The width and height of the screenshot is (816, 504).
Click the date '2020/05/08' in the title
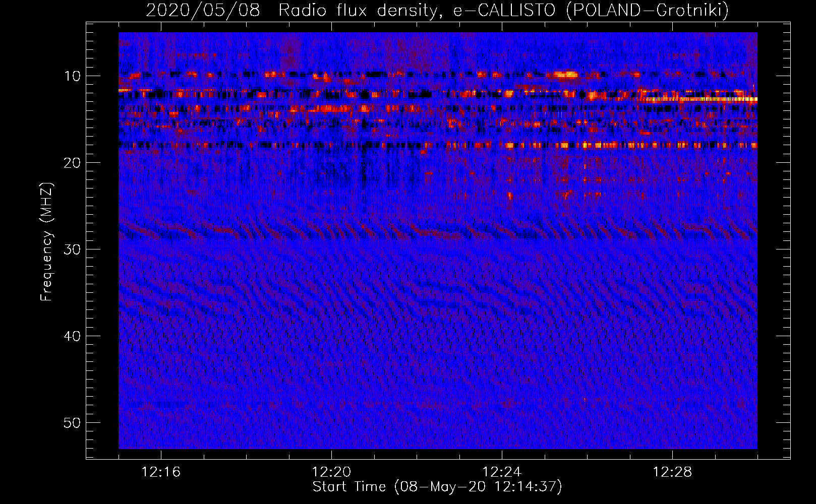click(x=203, y=10)
